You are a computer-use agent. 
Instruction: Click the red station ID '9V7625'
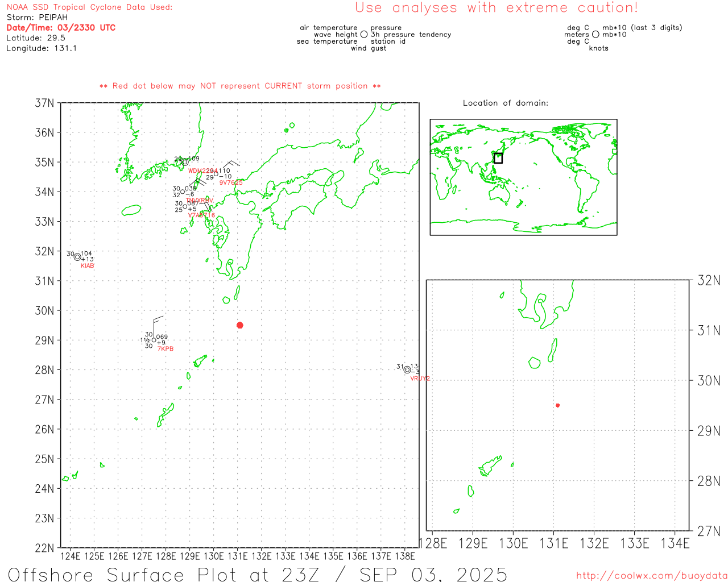point(231,183)
